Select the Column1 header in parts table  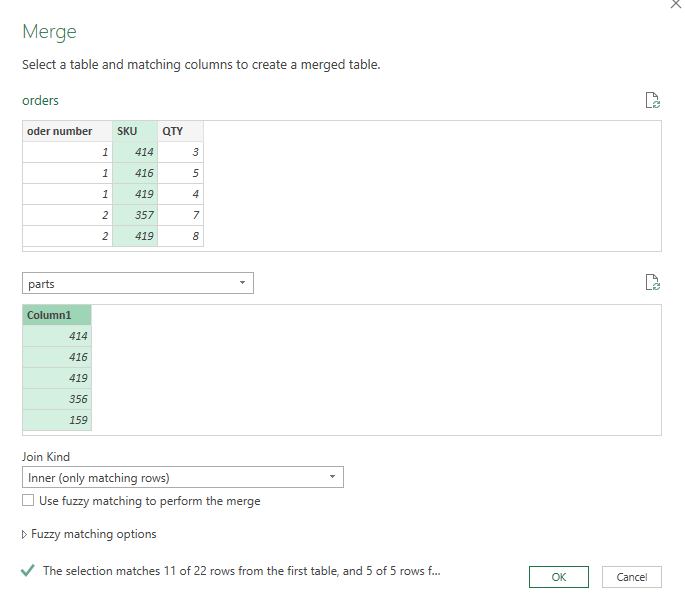(x=57, y=315)
